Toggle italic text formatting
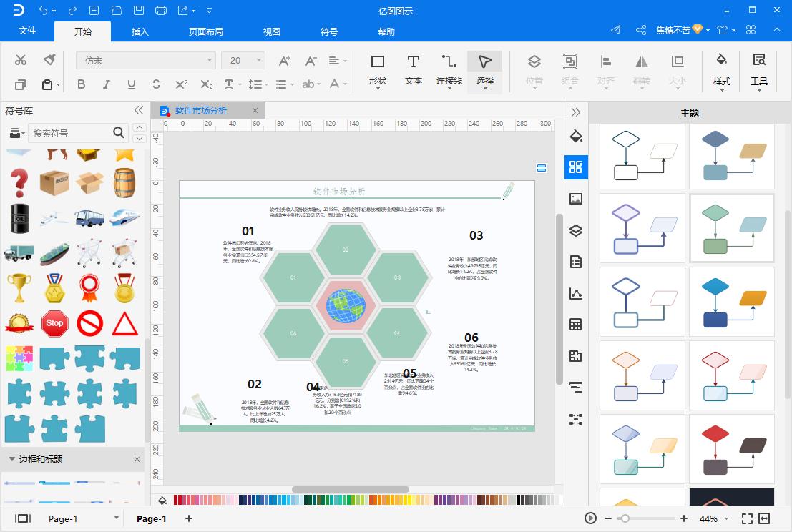This screenshot has width=792, height=532. pos(106,84)
